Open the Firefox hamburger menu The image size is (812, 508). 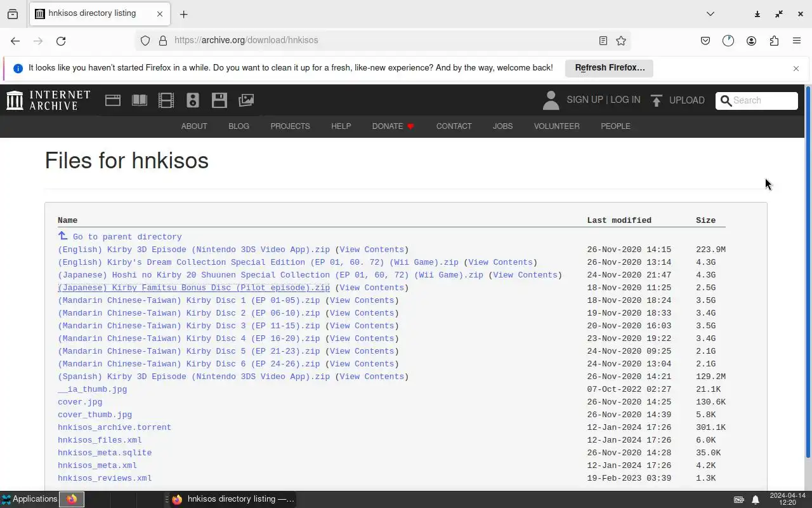click(797, 41)
